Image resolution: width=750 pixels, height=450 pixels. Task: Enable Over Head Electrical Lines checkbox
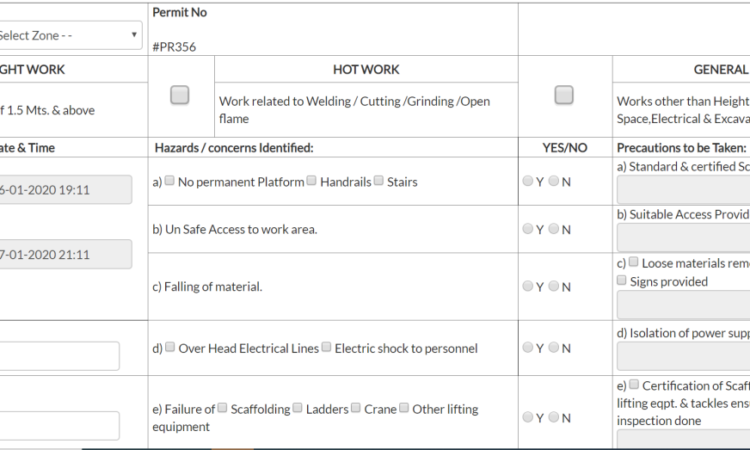click(170, 347)
